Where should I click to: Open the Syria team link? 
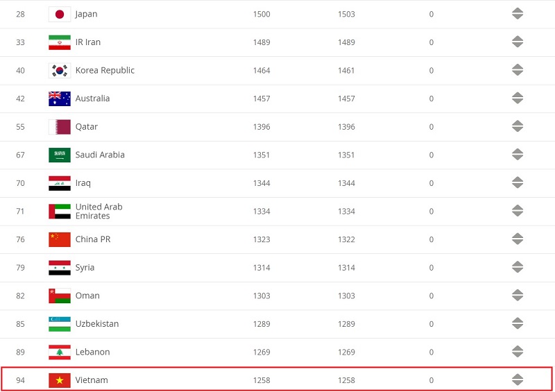point(85,268)
